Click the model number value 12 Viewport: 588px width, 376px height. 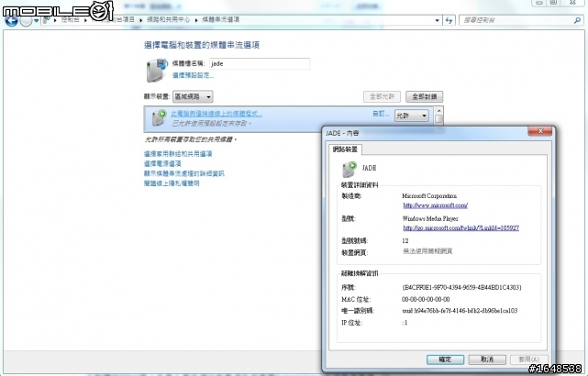[x=405, y=240]
